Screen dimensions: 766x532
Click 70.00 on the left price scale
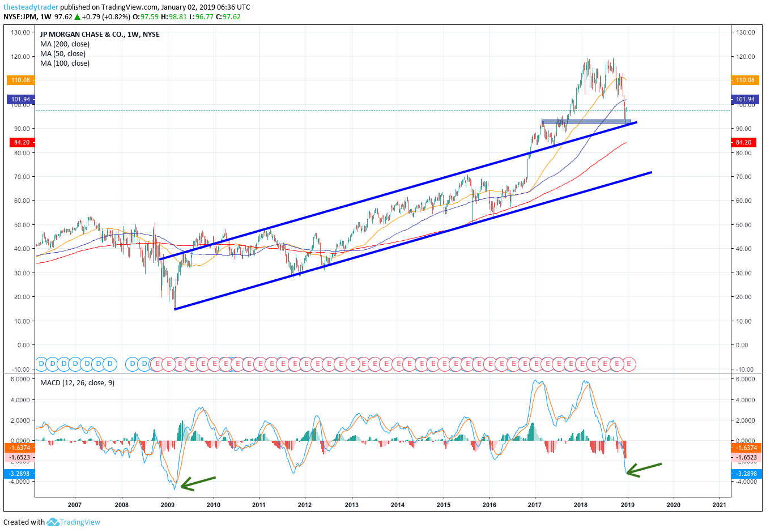click(22, 177)
